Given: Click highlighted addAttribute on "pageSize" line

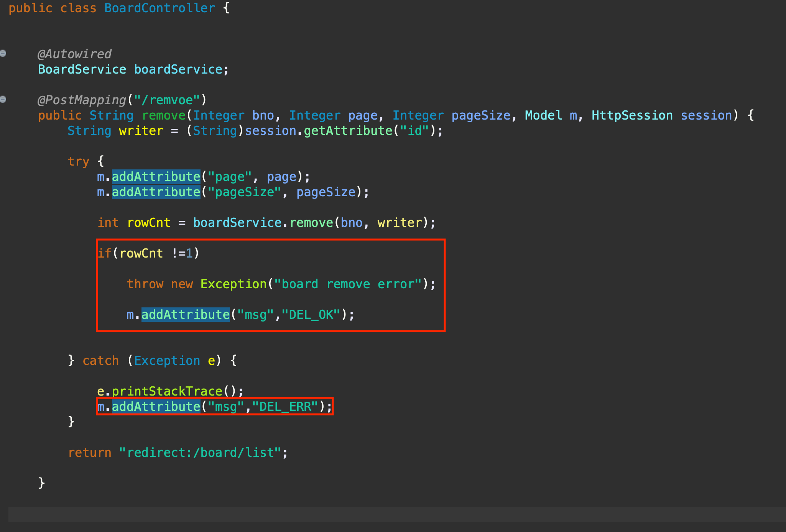Looking at the screenshot, I should pyautogui.click(x=156, y=192).
